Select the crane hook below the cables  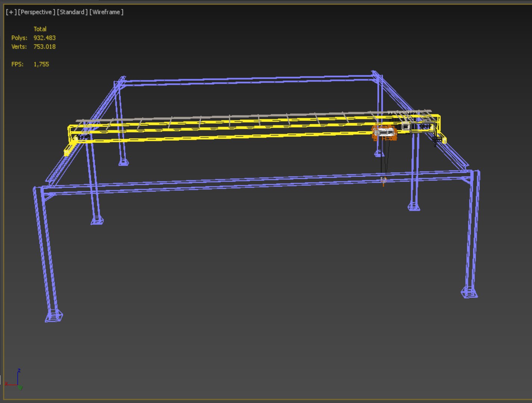coord(383,181)
